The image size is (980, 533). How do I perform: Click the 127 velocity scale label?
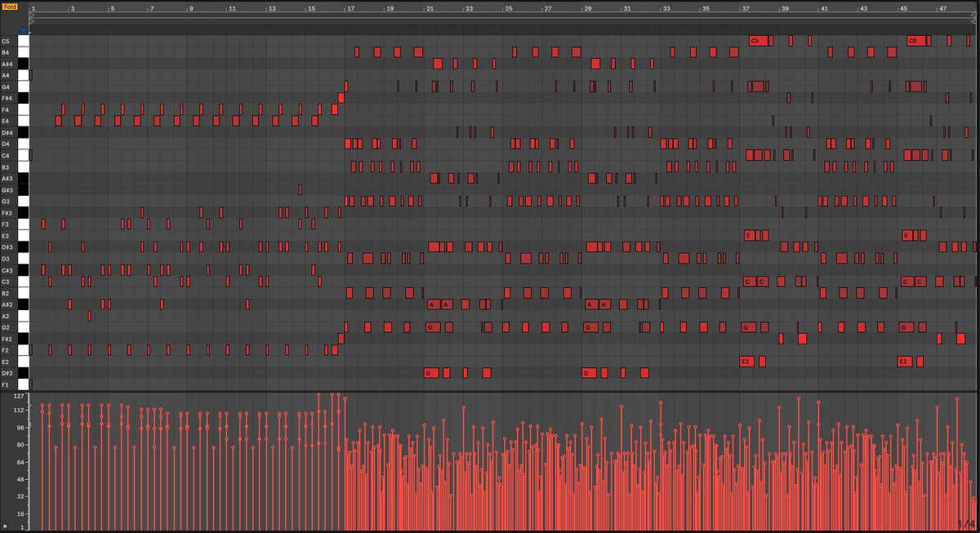(x=19, y=396)
